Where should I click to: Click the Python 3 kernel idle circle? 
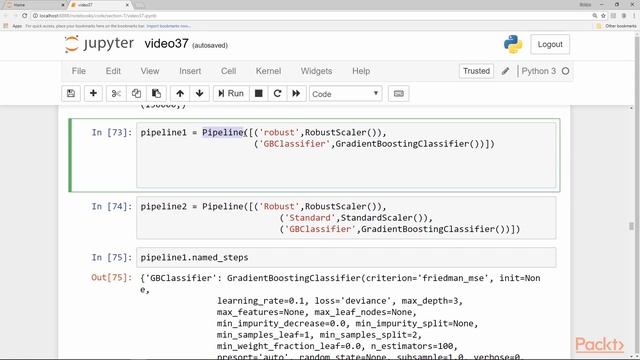point(565,71)
